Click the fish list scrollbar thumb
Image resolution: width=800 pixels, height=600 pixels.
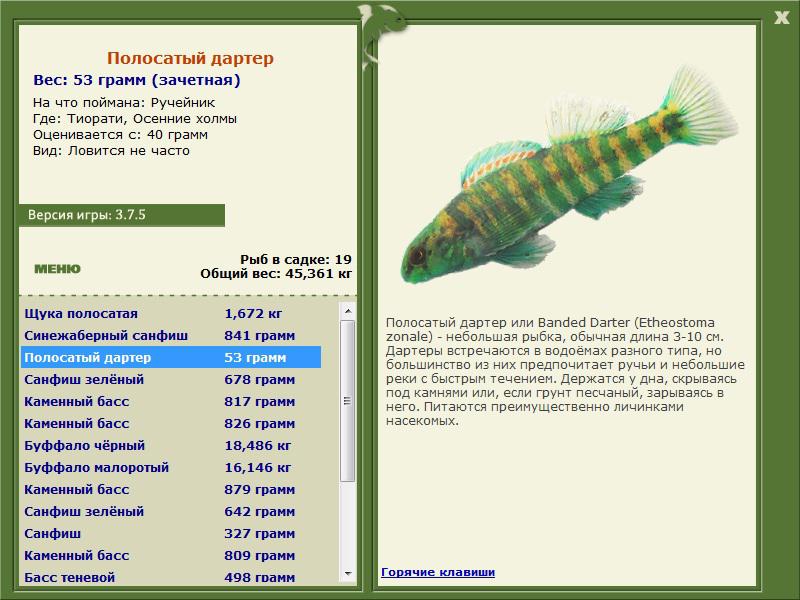tap(348, 401)
